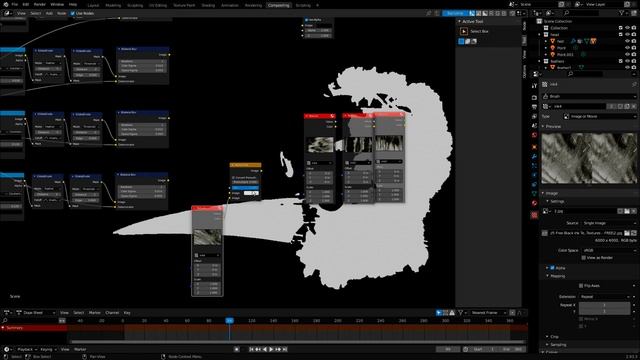
Task: Jump to the end frame
Action: click(x=285, y=349)
